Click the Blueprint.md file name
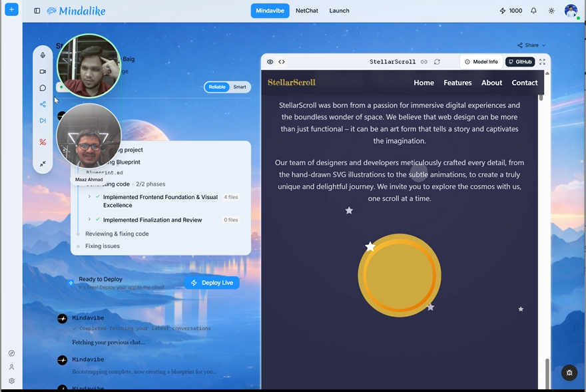This screenshot has width=586, height=392. point(105,172)
